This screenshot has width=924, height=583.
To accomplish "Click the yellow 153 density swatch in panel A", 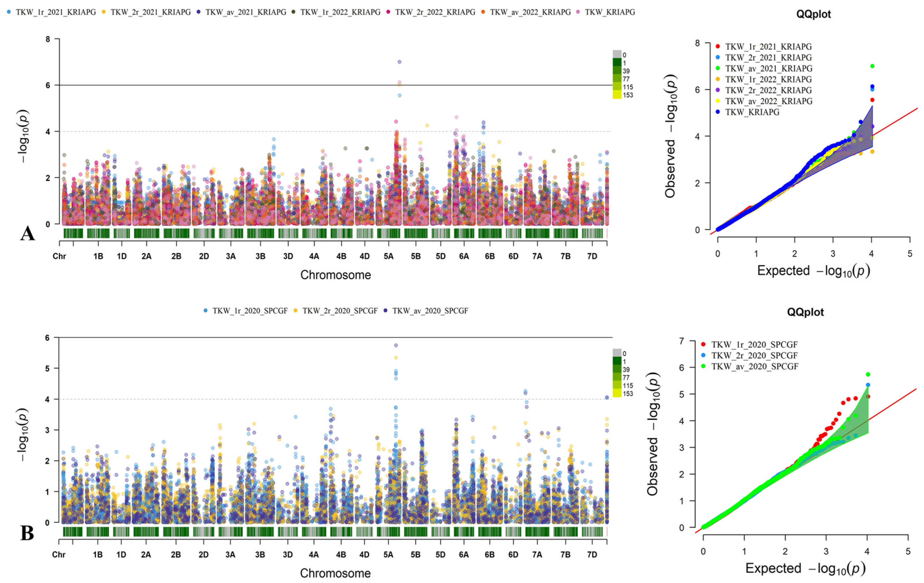I will click(617, 95).
